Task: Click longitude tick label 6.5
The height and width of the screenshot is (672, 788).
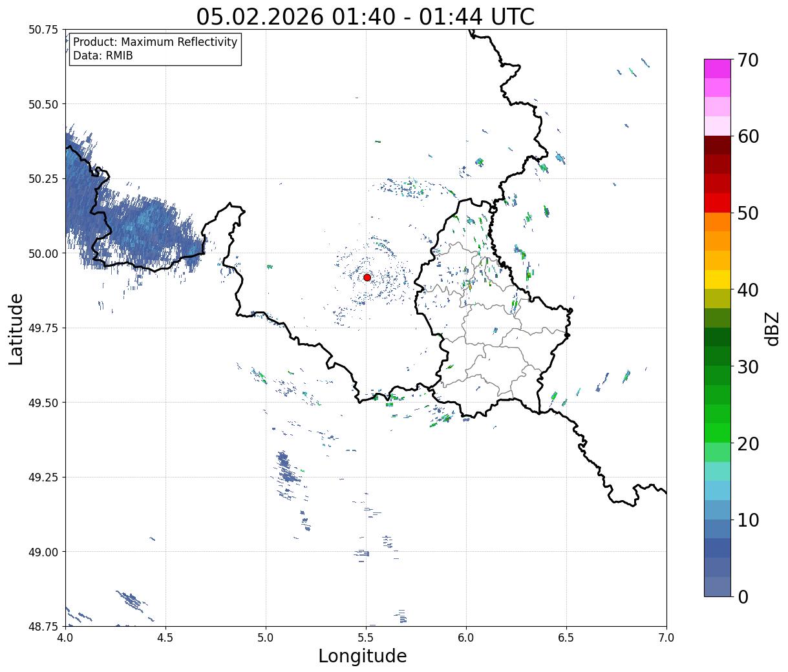Action: (x=566, y=637)
